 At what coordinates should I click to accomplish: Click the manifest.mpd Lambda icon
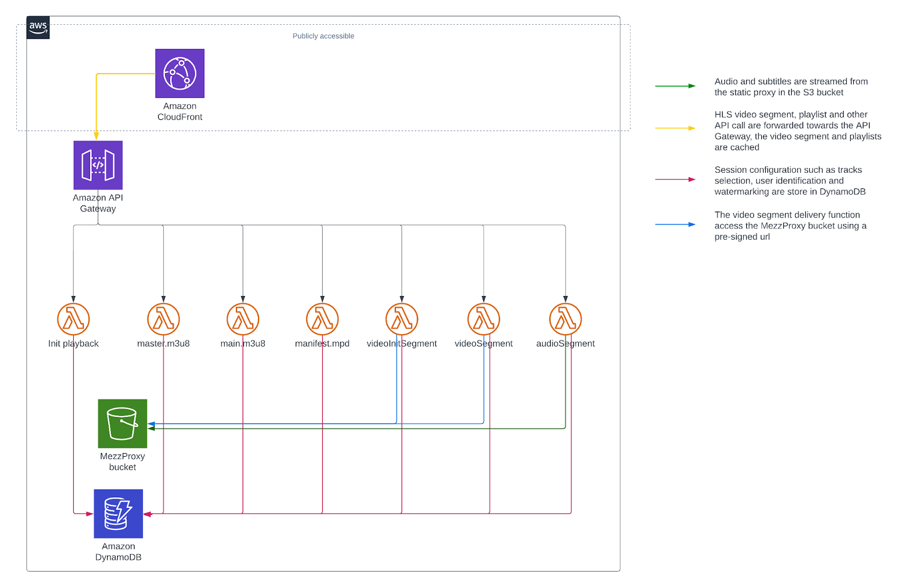pyautogui.click(x=322, y=319)
